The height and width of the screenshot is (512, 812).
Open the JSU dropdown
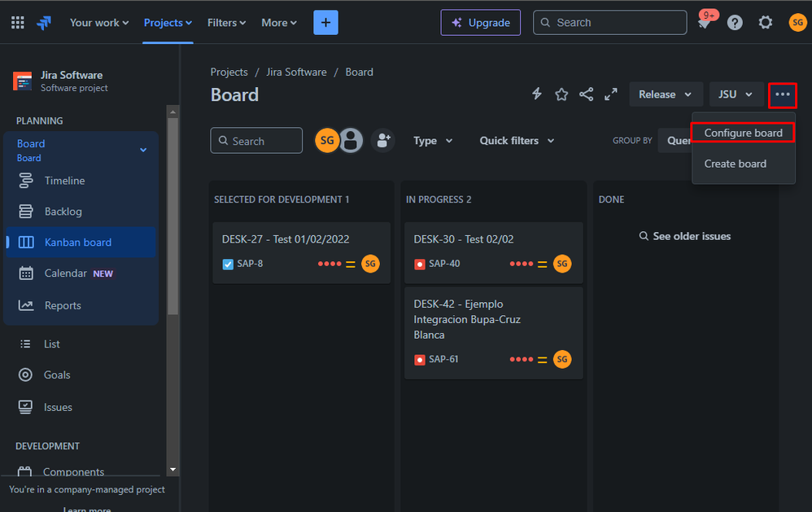(x=736, y=94)
